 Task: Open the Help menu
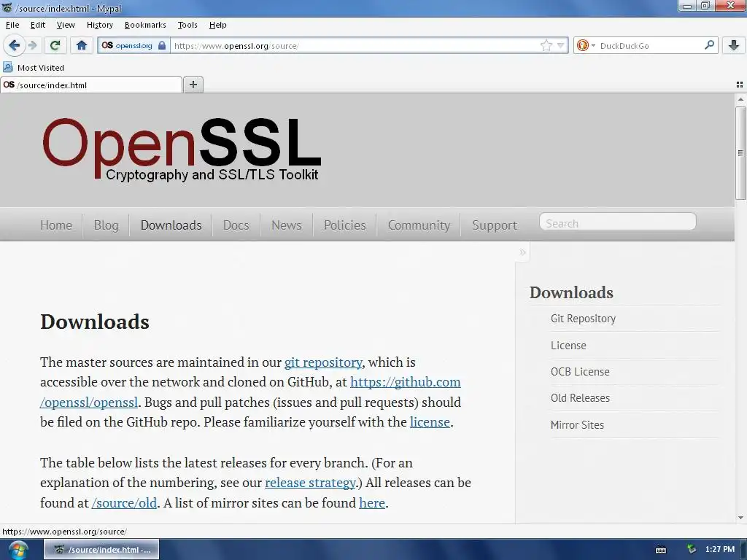(217, 25)
